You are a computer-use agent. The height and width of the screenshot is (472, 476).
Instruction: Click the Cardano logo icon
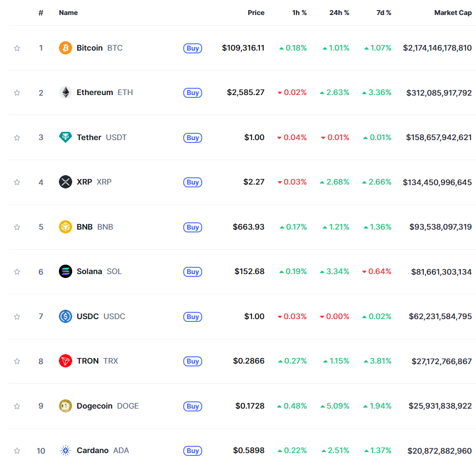pyautogui.click(x=66, y=450)
